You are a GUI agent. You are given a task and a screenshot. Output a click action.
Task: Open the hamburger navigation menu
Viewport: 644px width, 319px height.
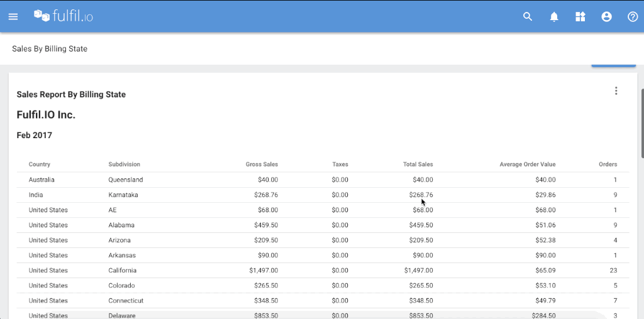pos(13,17)
